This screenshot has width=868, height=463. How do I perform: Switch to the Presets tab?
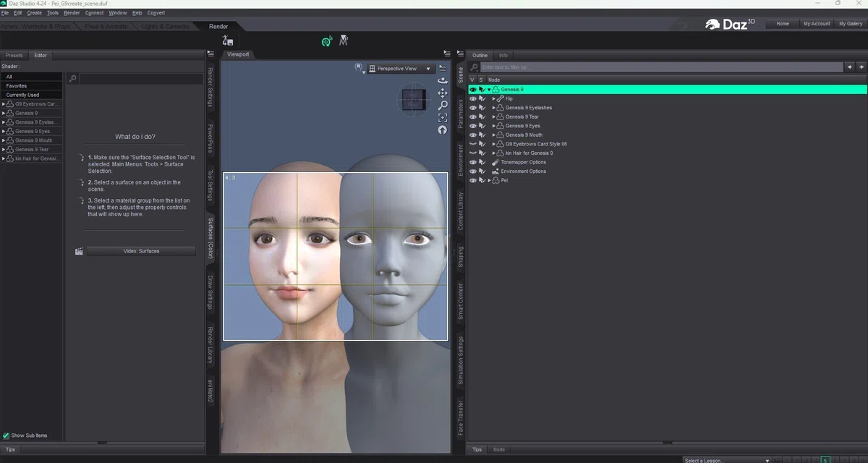(x=14, y=56)
